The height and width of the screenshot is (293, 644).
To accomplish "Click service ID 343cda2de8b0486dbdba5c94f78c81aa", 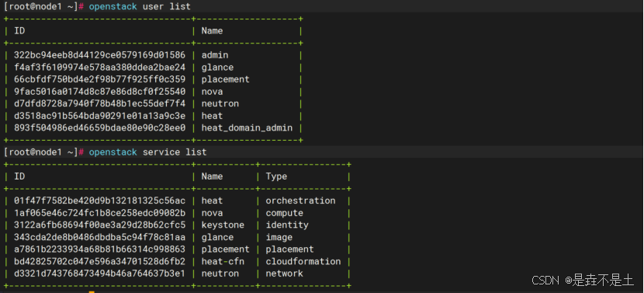I will (x=99, y=237).
